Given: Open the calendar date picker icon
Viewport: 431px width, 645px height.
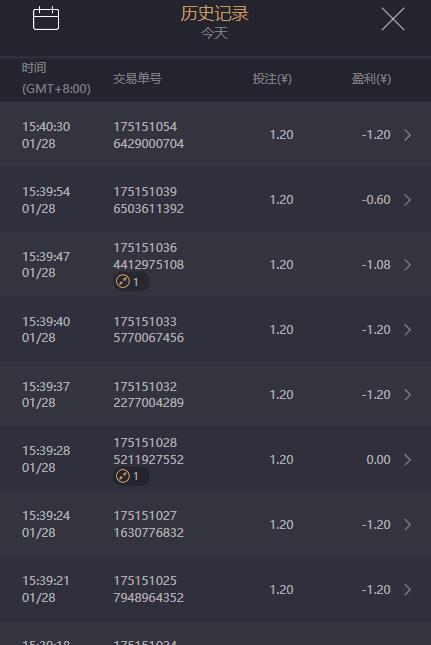Looking at the screenshot, I should [x=46, y=18].
